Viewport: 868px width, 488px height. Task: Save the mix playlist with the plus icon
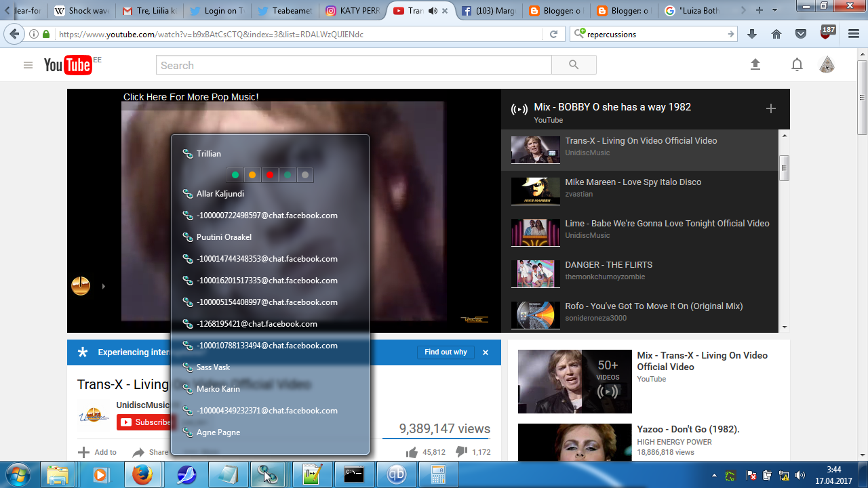click(x=770, y=108)
